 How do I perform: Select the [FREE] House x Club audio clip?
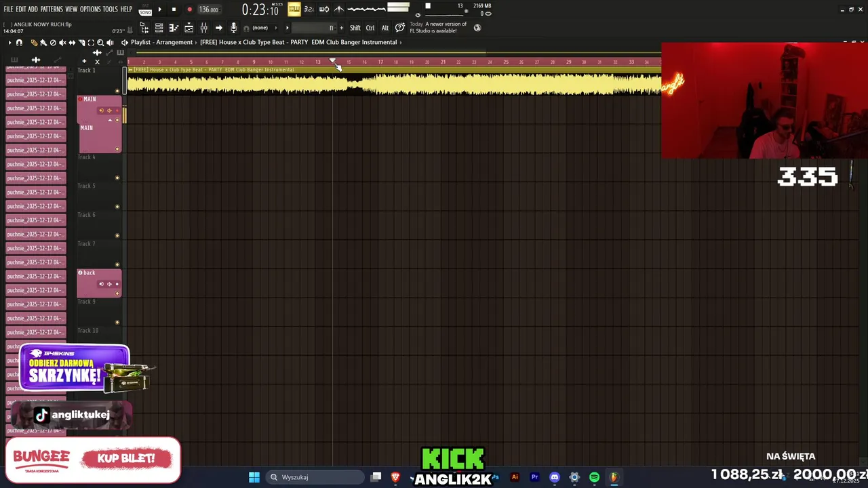394,81
